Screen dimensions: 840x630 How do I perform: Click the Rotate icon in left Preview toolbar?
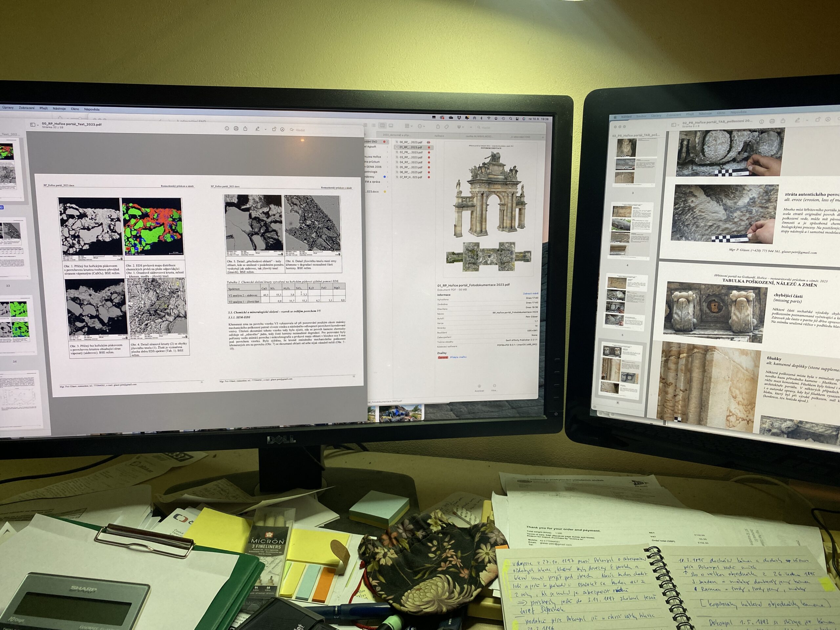pyautogui.click(x=274, y=129)
